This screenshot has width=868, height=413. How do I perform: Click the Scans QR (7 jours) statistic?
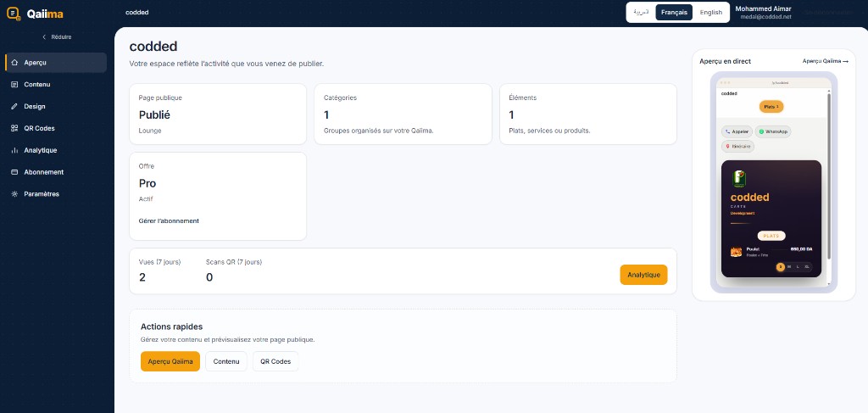[x=234, y=271]
